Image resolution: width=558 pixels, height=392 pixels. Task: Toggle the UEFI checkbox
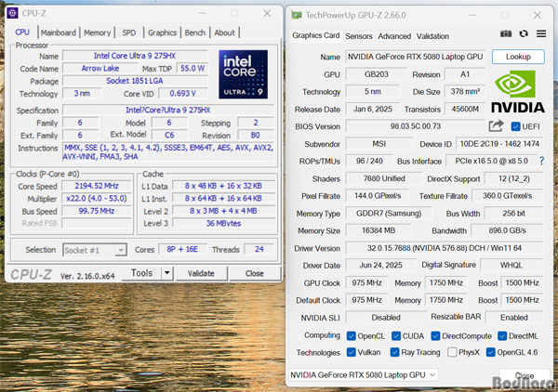(515, 126)
